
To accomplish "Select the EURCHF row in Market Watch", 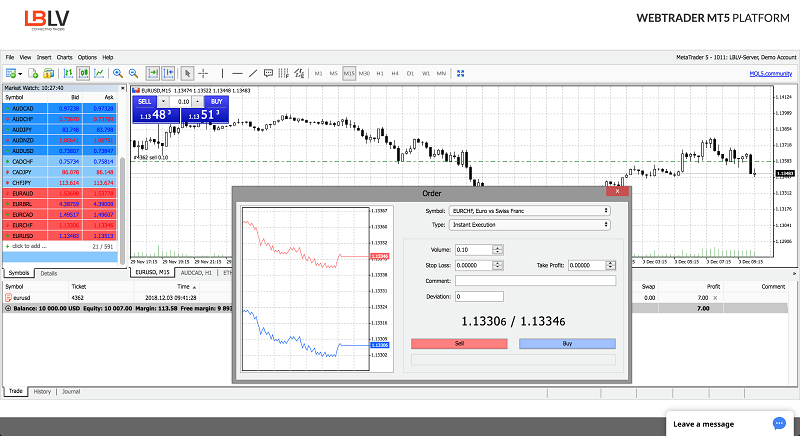I will pos(60,225).
